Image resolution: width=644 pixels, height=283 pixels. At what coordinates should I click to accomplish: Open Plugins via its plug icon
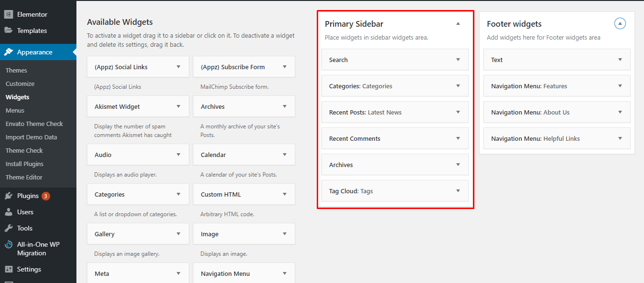pyautogui.click(x=8, y=196)
